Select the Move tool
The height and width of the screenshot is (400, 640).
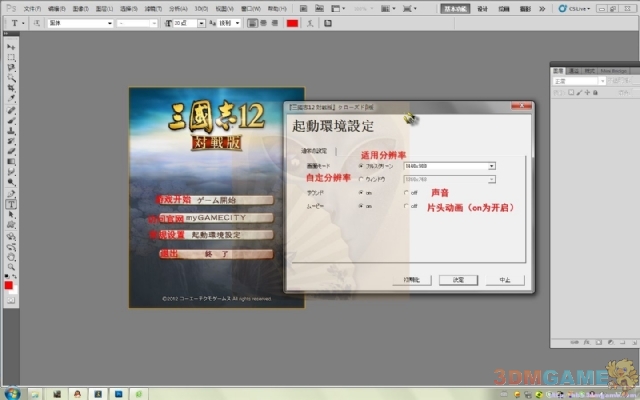(11, 47)
